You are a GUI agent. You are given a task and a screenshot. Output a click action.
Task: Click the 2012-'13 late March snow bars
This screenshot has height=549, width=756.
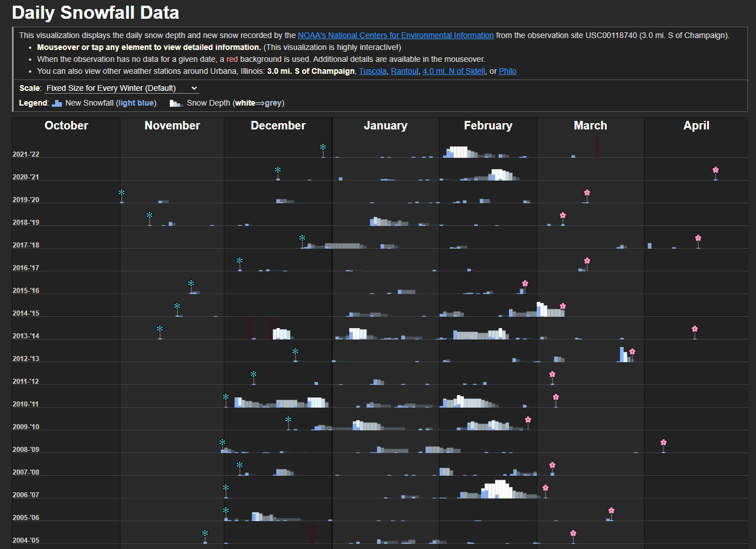(625, 355)
